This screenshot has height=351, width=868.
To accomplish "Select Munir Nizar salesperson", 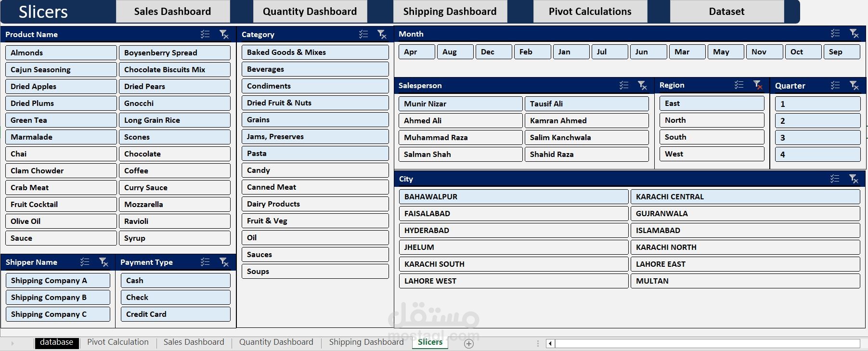I will click(461, 104).
